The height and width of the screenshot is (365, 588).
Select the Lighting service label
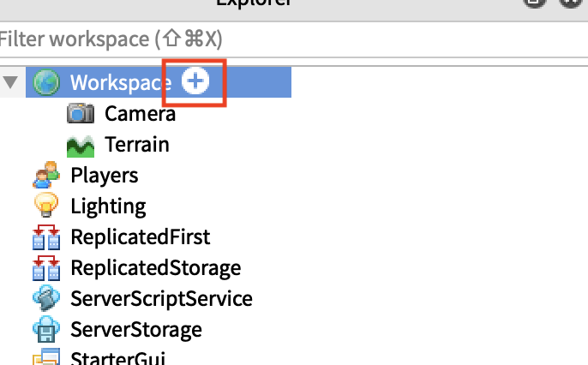coord(108,206)
